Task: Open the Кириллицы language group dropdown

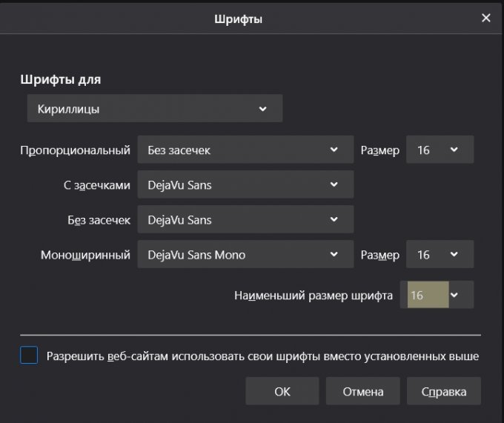Action: 155,109
